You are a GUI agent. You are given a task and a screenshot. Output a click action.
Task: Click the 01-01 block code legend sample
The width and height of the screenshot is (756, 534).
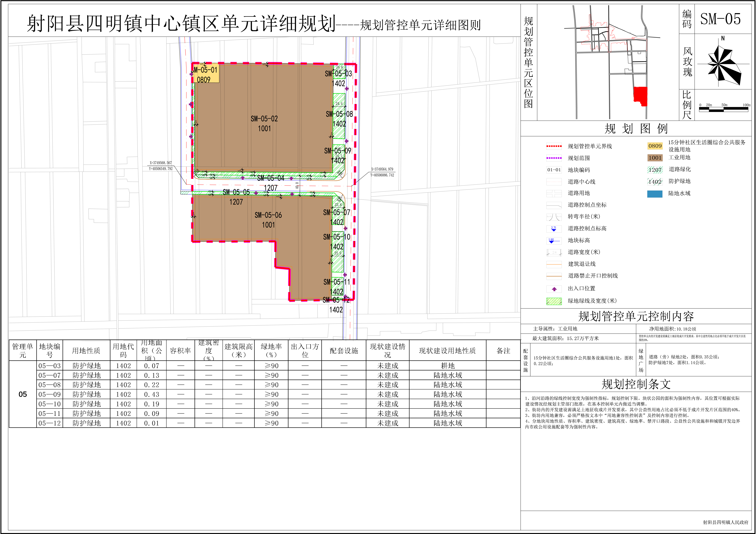(554, 170)
